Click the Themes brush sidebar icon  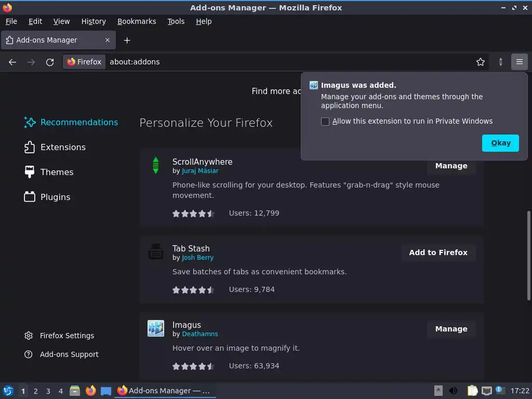pos(30,172)
